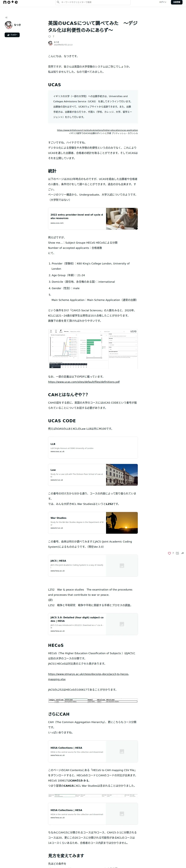The height and width of the screenshot is (868, 186).
Task: Click the 統計 section heading
Action: [52, 171]
